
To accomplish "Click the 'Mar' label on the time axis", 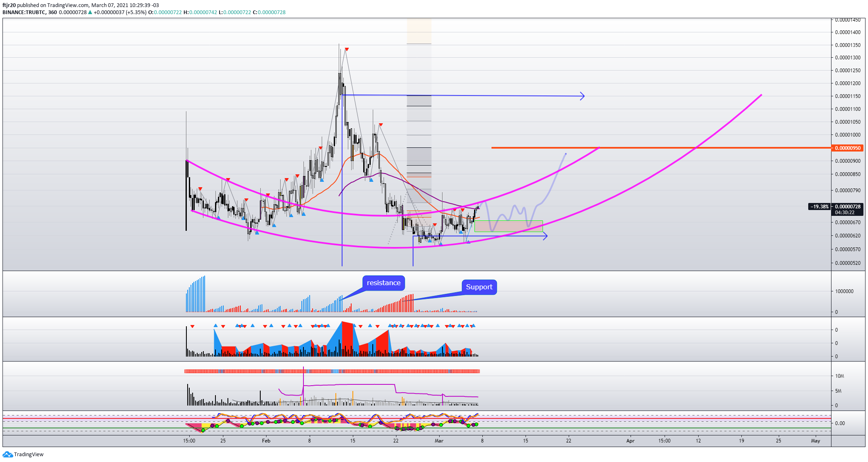I will (439, 440).
